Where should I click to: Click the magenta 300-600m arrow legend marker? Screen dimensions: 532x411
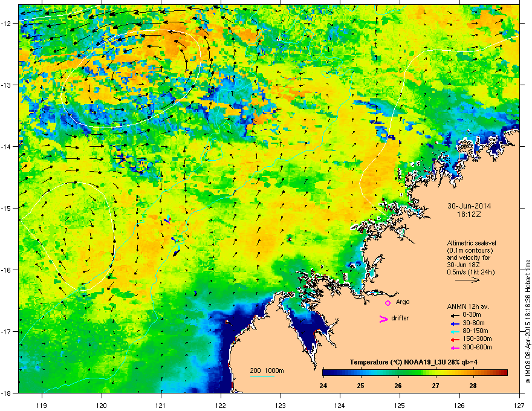point(455,348)
